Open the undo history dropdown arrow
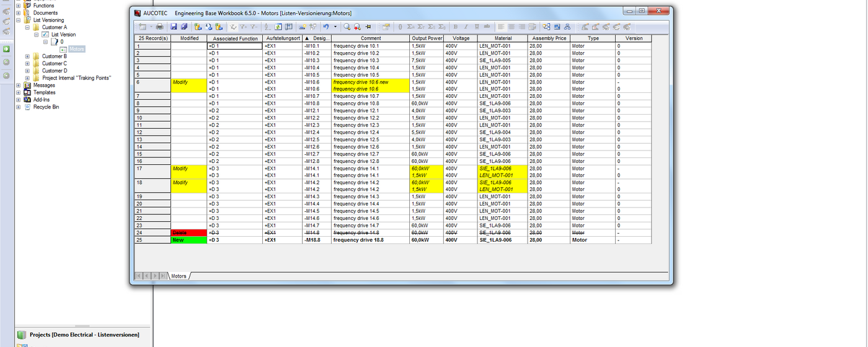 tap(335, 27)
